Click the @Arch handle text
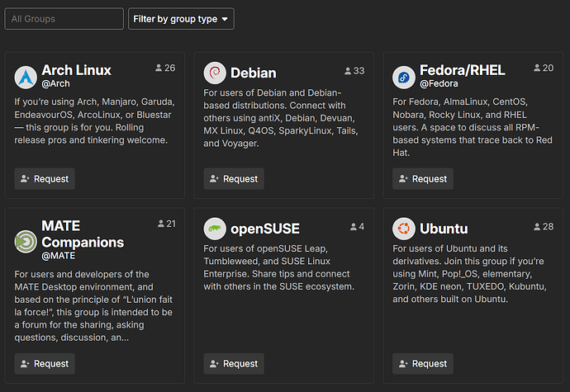 (55, 83)
